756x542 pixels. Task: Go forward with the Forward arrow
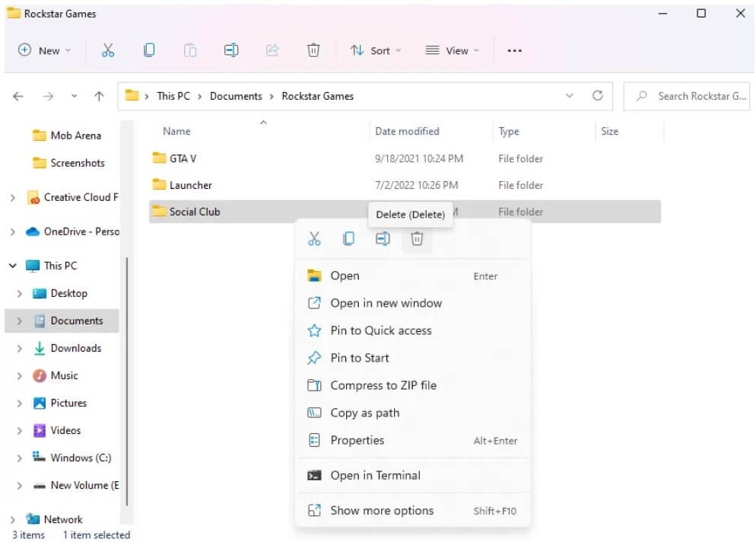[x=48, y=96]
